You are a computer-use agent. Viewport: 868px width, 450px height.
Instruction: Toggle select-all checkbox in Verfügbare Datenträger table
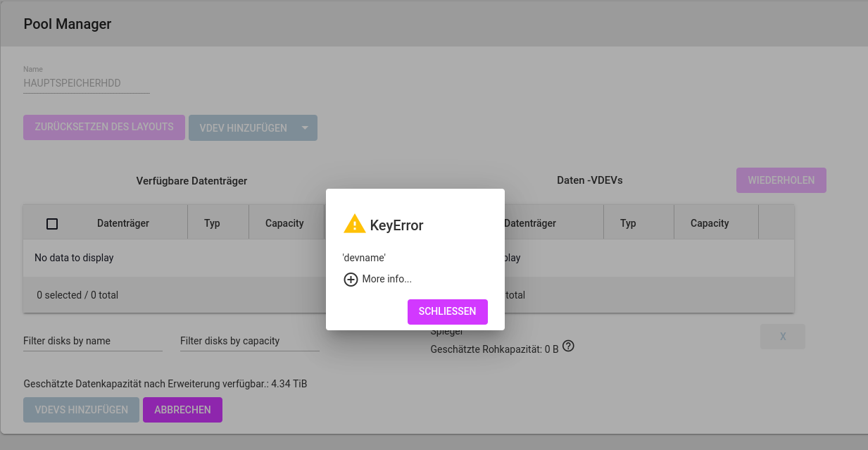pos(52,224)
